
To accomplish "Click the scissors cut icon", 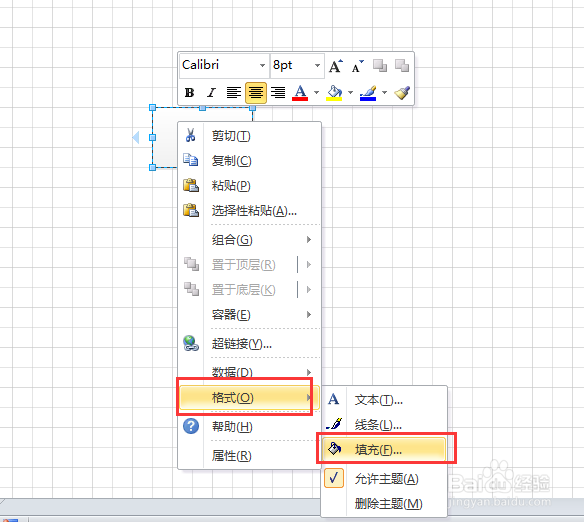I will click(190, 135).
